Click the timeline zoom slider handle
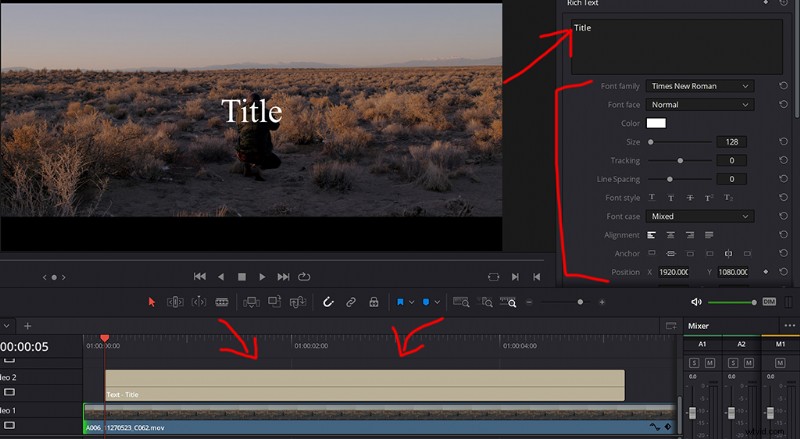The width and height of the screenshot is (800, 439). (580, 302)
